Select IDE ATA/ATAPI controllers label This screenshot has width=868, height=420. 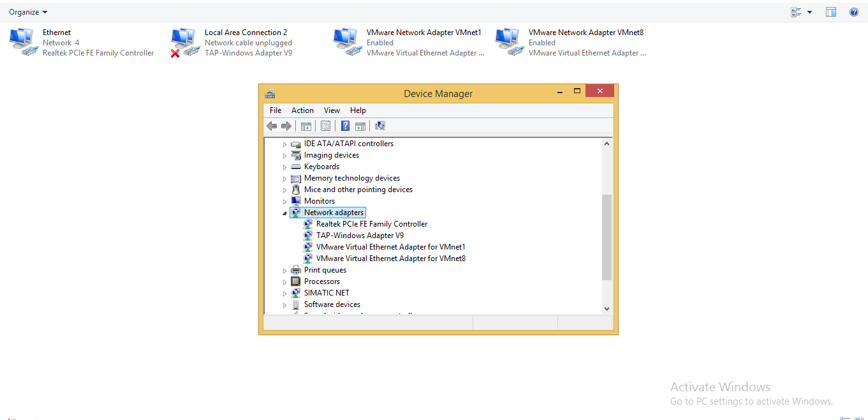(348, 144)
